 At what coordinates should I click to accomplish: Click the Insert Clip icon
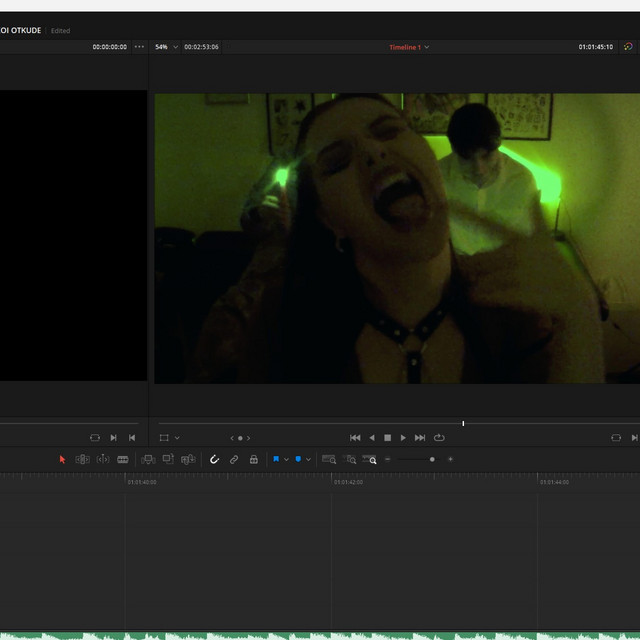[148, 460]
